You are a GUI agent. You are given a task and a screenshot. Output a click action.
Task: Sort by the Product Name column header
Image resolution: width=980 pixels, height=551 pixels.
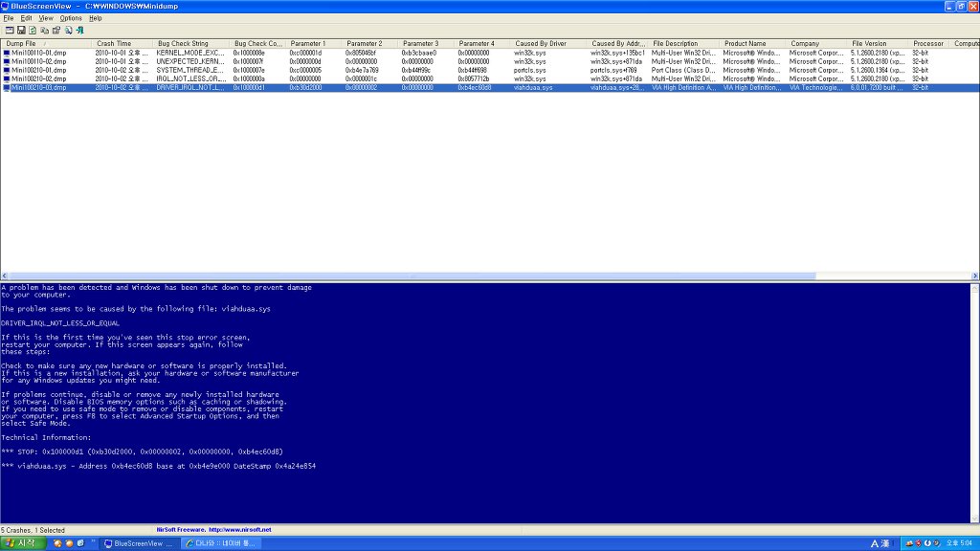[752, 44]
